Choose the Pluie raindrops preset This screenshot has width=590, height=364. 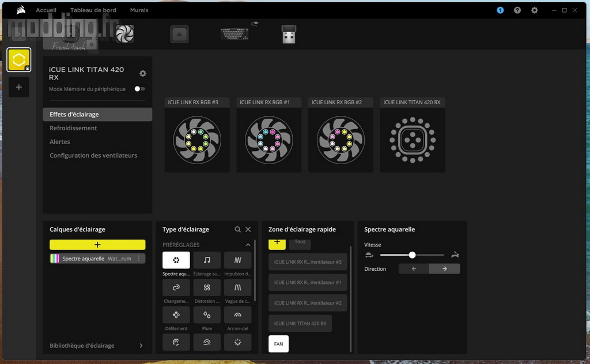point(207,314)
